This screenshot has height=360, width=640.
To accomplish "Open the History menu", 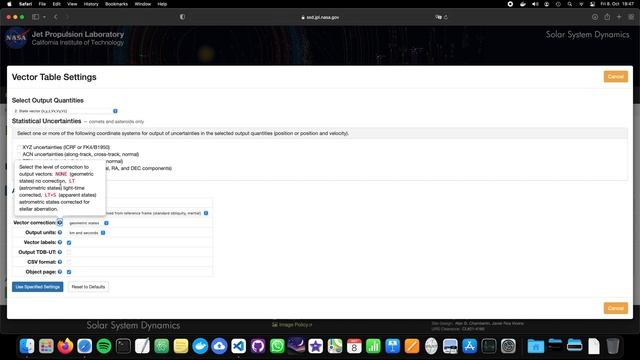I will 91,4.
